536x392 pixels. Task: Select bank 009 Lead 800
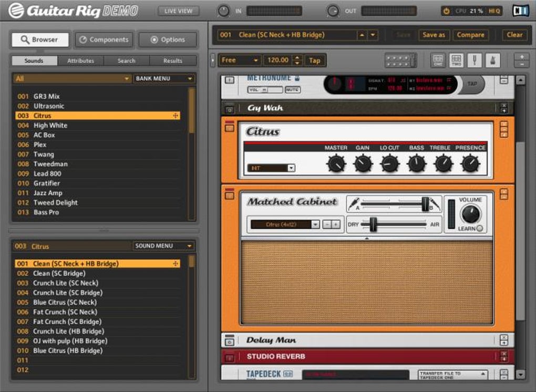pos(98,173)
